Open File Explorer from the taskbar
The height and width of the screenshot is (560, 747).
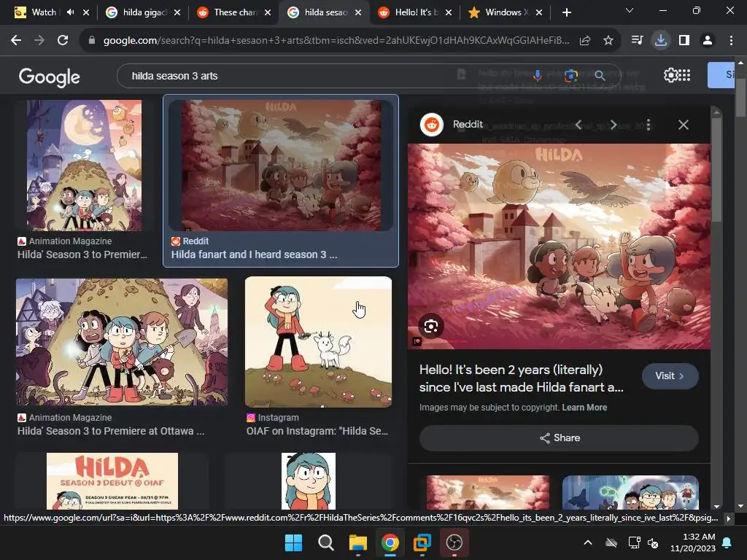pos(357,542)
